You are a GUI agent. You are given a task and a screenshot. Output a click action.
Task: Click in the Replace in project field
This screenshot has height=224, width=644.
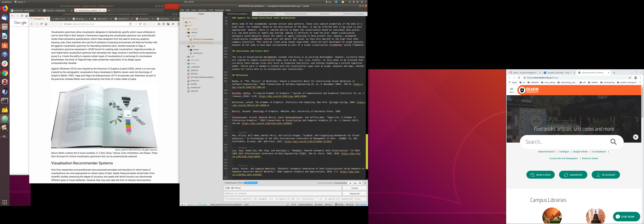(282, 194)
